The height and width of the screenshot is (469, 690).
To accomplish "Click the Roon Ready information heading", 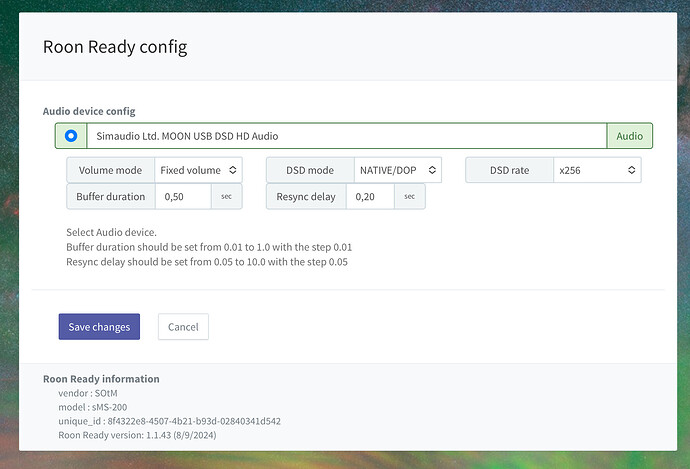I will 101,379.
